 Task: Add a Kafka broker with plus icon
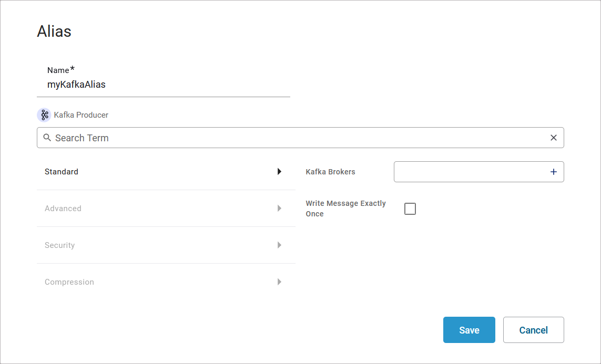(554, 172)
